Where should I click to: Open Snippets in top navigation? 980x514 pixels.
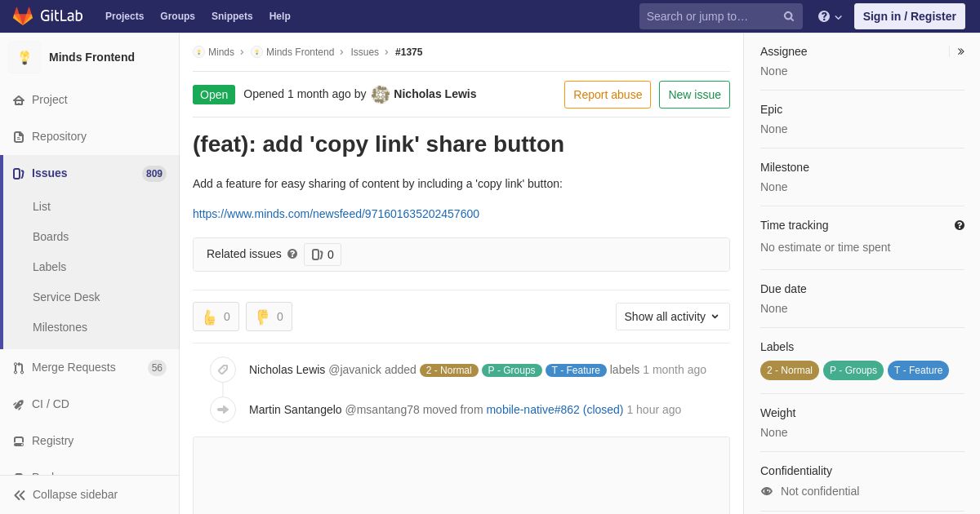(x=232, y=16)
